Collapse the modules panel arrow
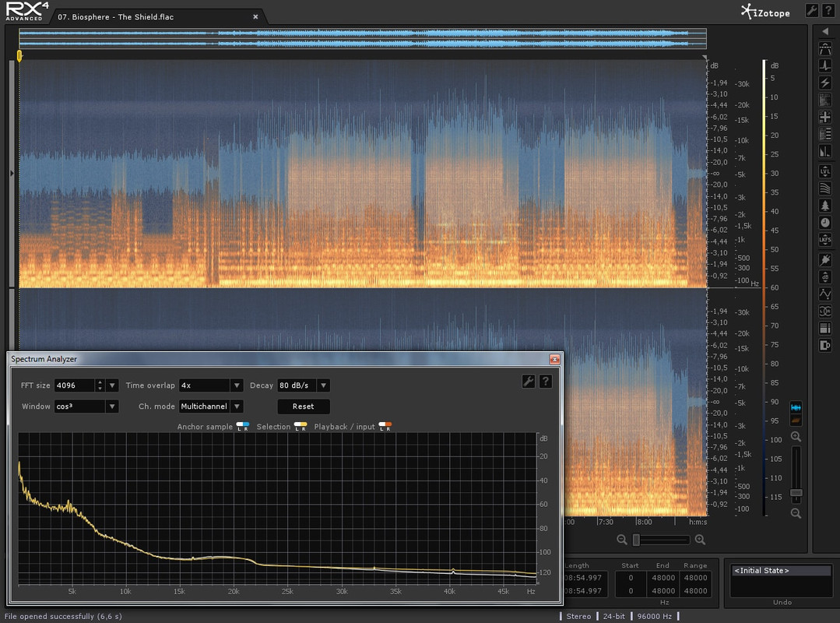The image size is (840, 623). (x=825, y=32)
